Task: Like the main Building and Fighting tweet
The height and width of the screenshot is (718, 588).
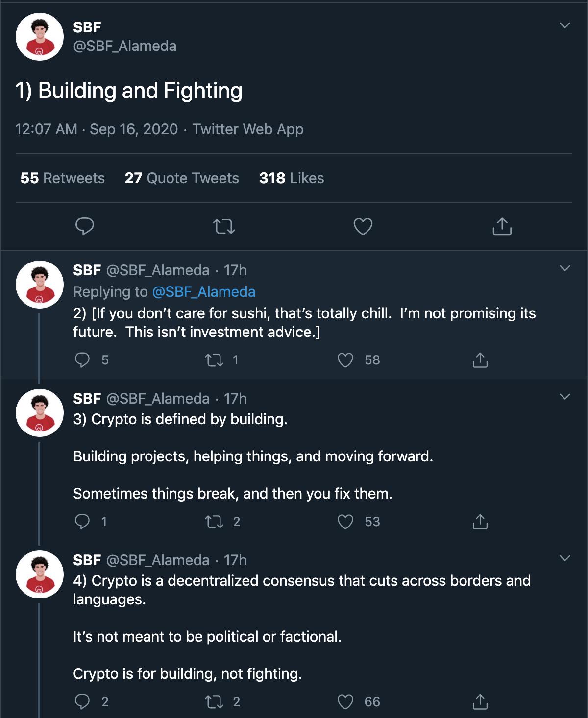Action: pos(363,226)
